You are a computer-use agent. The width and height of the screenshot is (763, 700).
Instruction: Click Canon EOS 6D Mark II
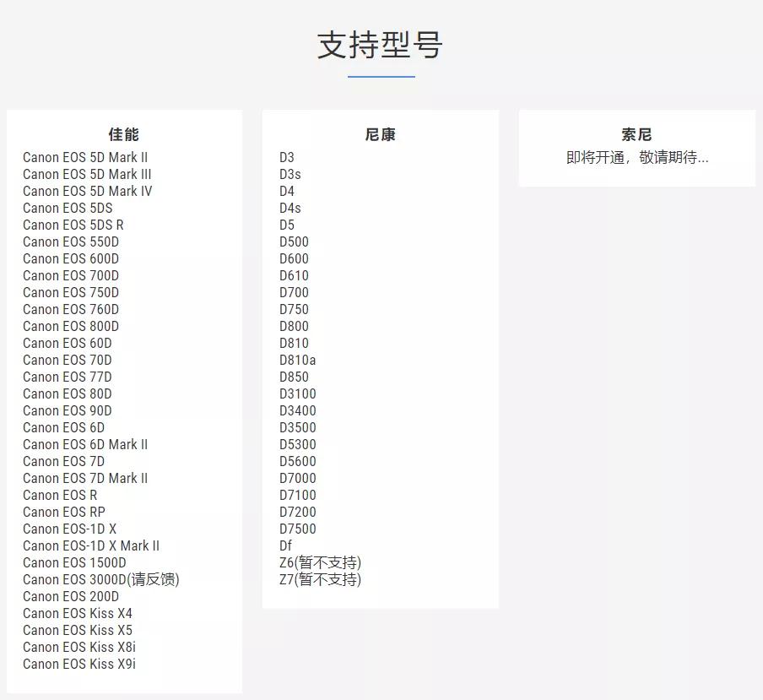coord(85,444)
